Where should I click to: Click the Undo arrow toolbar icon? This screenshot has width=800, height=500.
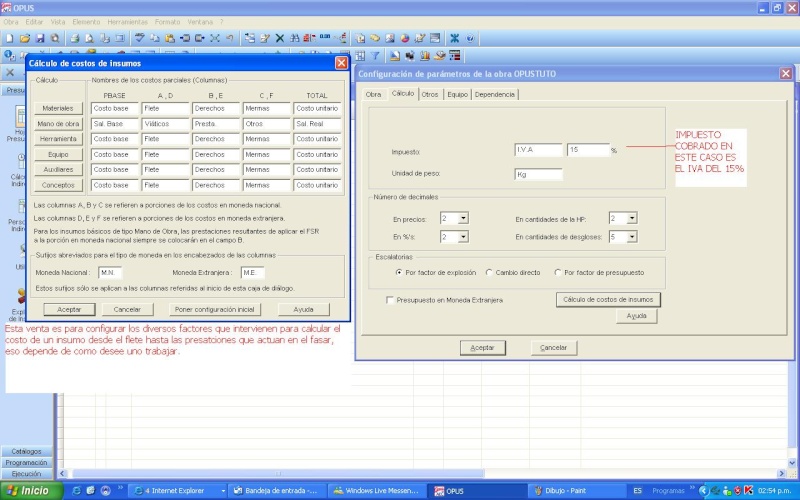point(230,38)
